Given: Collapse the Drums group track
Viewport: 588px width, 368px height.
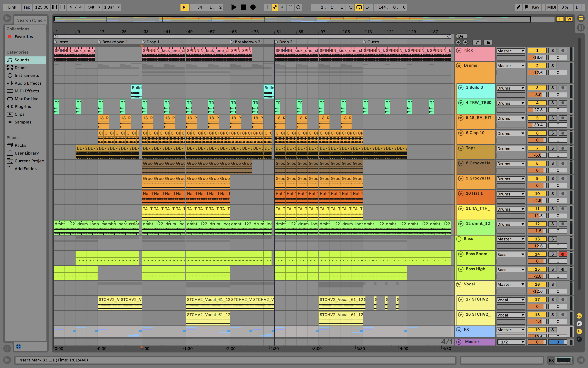Looking at the screenshot, I should tap(459, 65).
